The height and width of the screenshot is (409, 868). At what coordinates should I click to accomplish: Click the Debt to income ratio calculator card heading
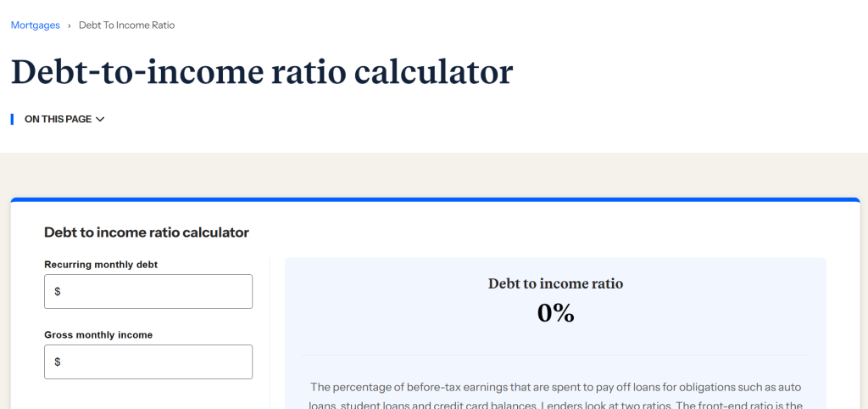(147, 233)
